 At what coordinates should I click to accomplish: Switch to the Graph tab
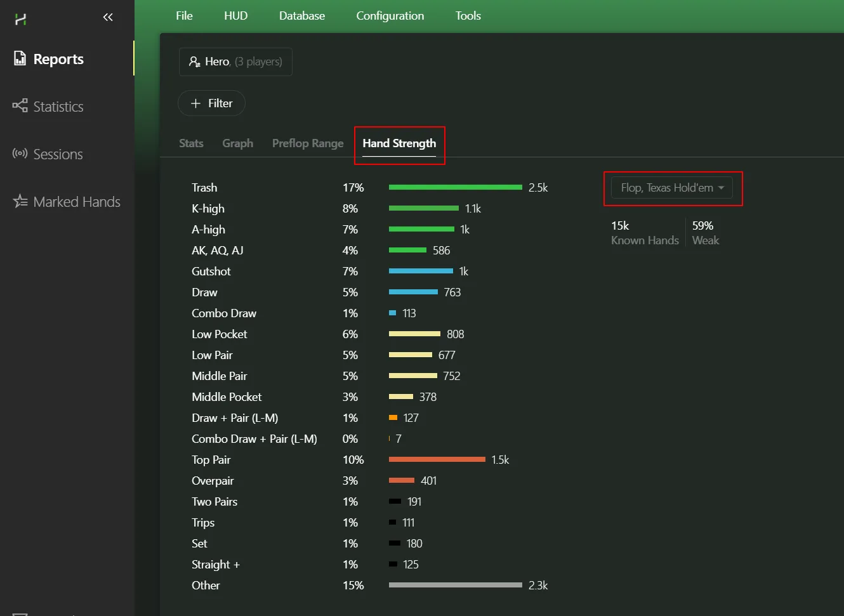[237, 143]
